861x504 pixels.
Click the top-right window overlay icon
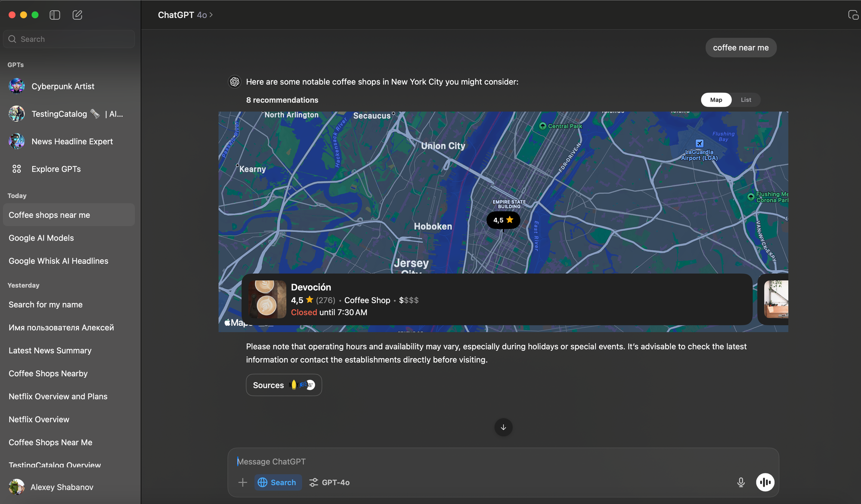coord(853,15)
